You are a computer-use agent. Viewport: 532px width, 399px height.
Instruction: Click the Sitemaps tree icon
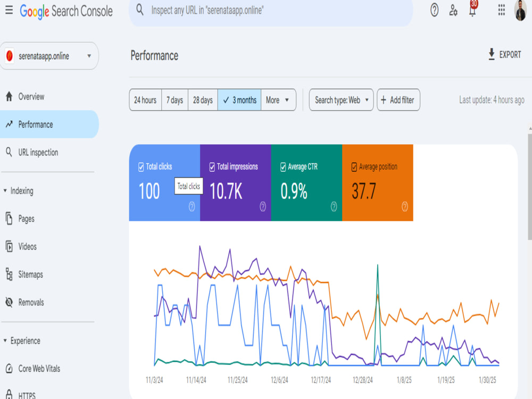pyautogui.click(x=9, y=274)
